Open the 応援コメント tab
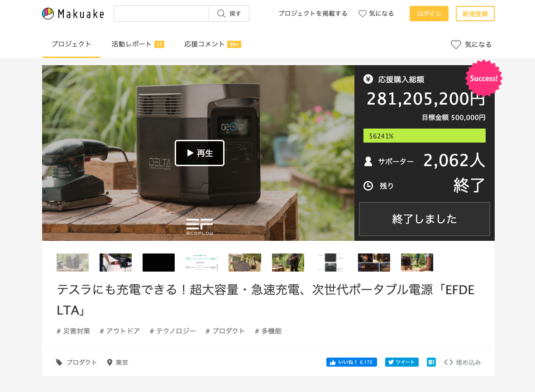 point(205,44)
